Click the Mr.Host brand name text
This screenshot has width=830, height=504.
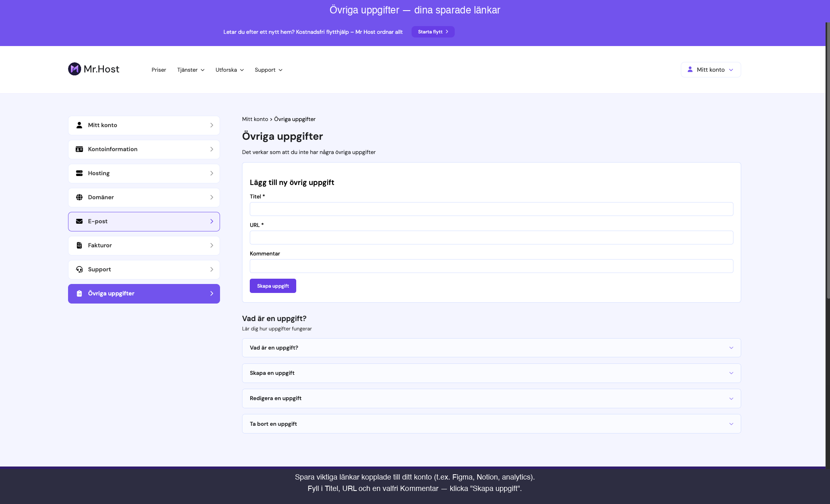tap(101, 69)
